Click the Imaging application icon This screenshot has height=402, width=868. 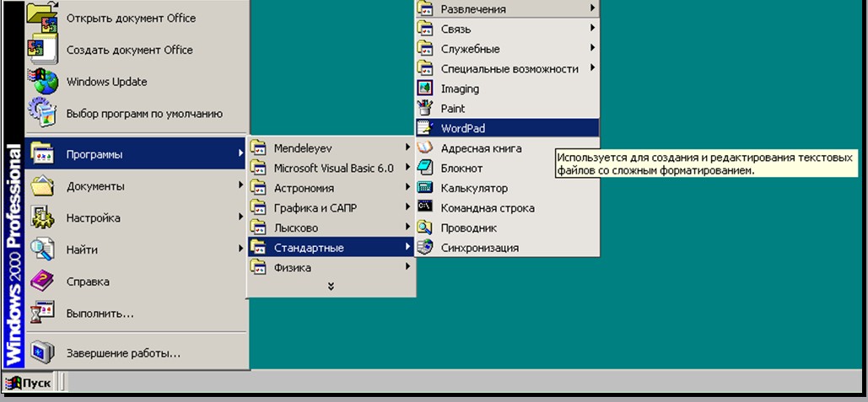[x=424, y=88]
